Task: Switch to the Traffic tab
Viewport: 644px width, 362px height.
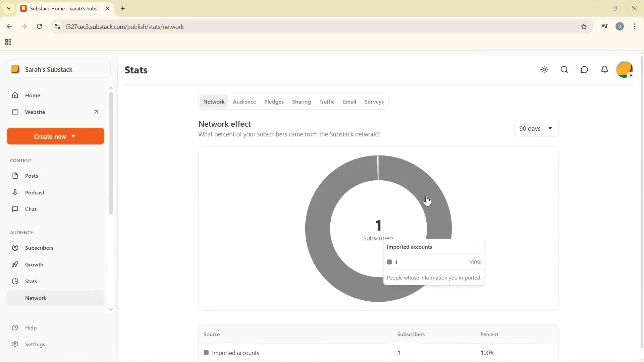Action: point(327,102)
